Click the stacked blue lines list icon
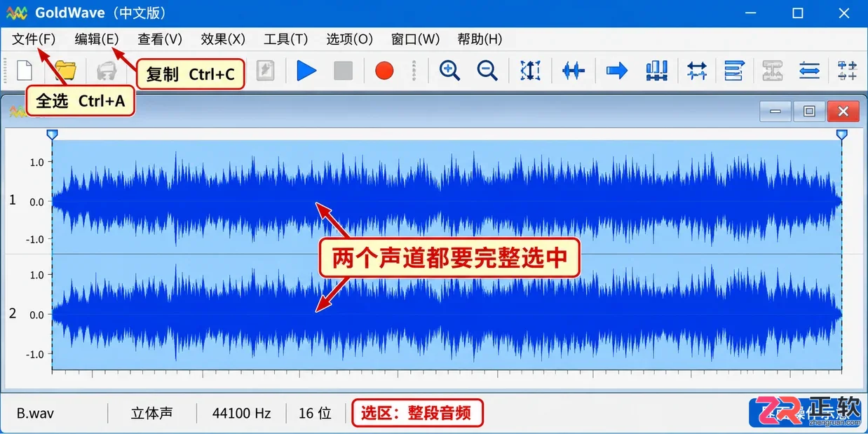868x434 pixels. point(734,70)
